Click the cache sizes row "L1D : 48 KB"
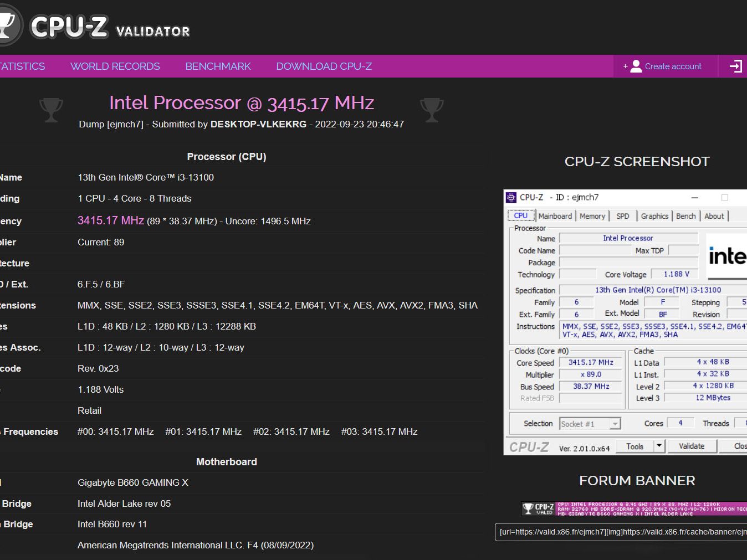 pos(167,327)
